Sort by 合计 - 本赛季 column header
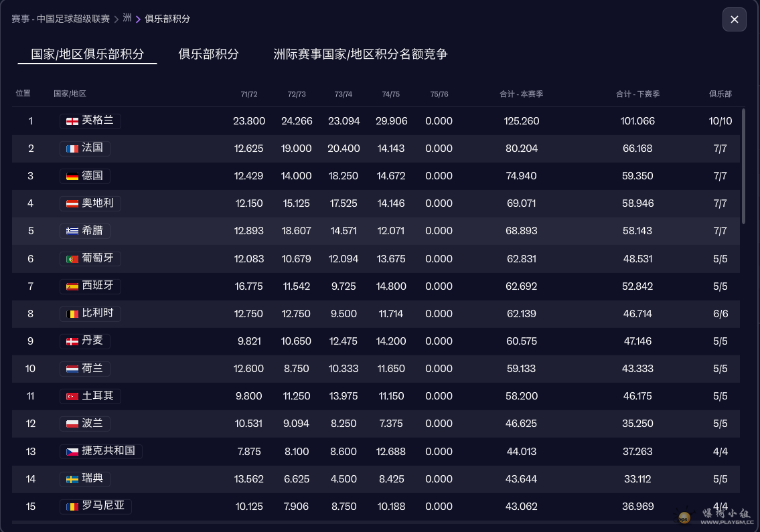This screenshot has height=532, width=760. point(521,94)
